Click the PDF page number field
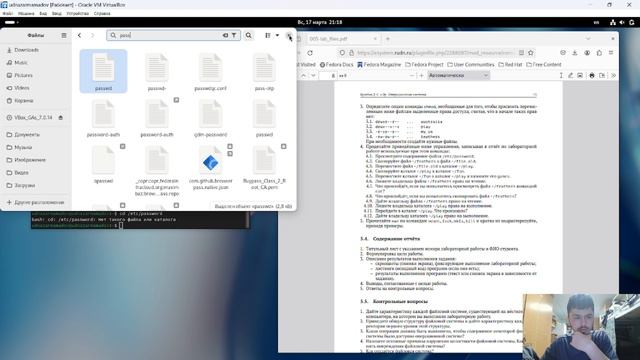640x360 pixels. tap(328, 76)
